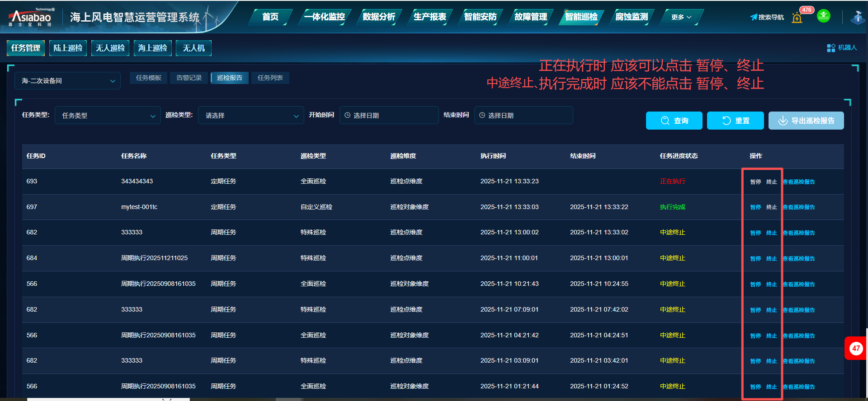Click the 结束时间 date input field
Viewport: 868px width, 401px height.
tap(523, 116)
